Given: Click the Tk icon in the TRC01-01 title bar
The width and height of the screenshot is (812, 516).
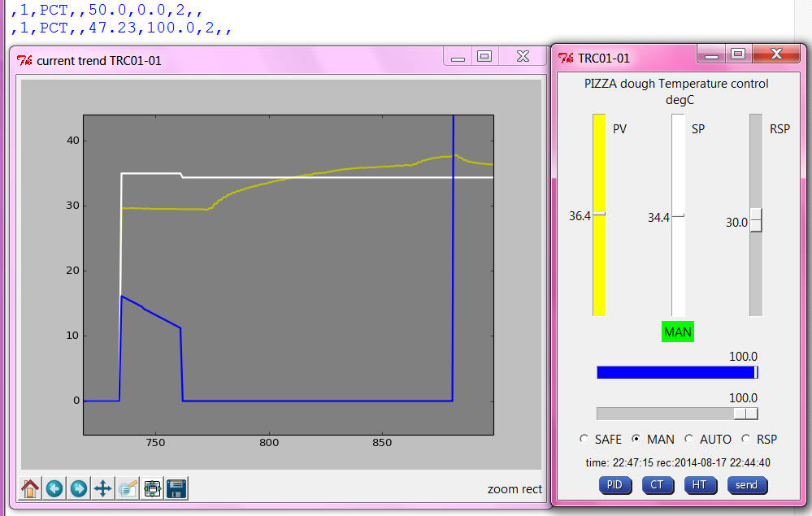Looking at the screenshot, I should click(567, 59).
